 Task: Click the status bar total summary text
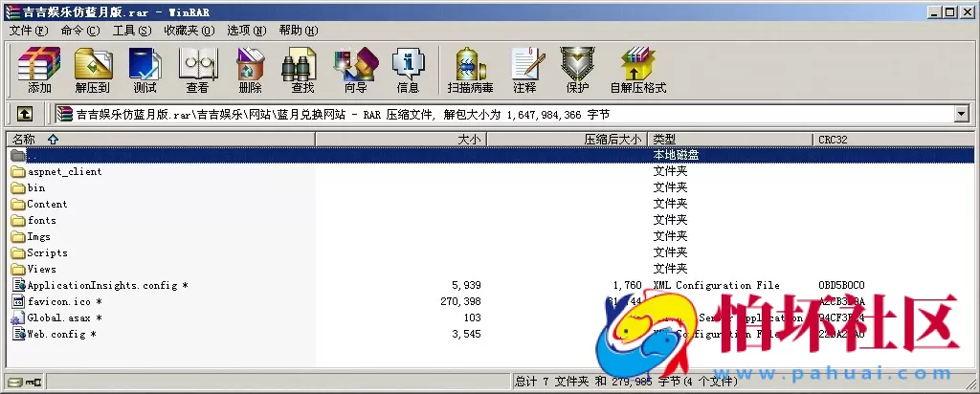(627, 381)
